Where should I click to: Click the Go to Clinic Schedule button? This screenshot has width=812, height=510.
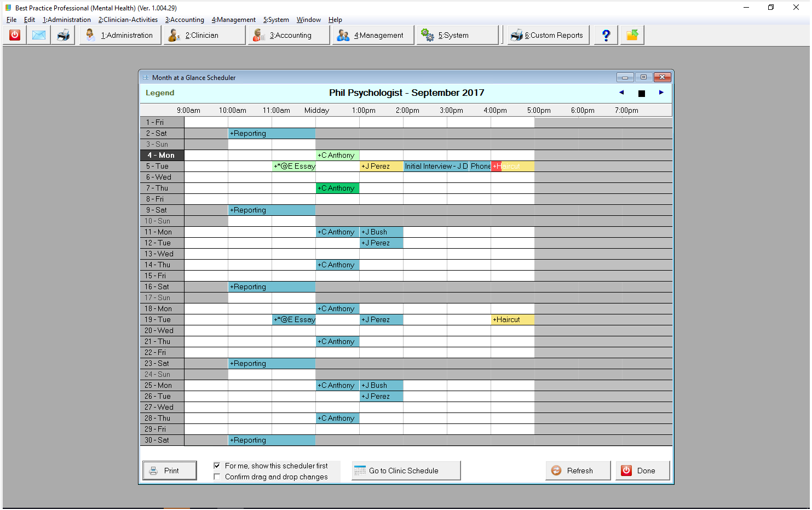tap(406, 471)
